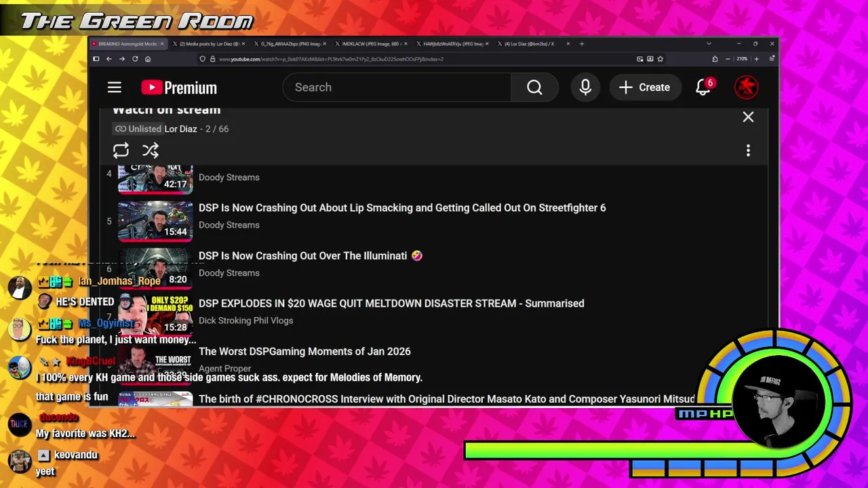Screen dimensions: 868x488
Task: Switch to the IMDKLACW JPEG image tab
Action: (371, 43)
